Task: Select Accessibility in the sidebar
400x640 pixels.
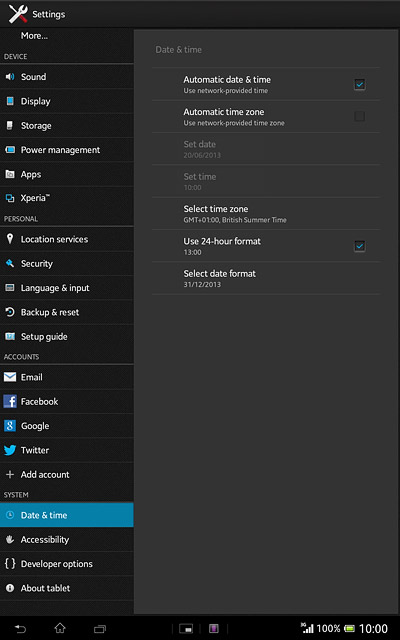Action: pyautogui.click(x=67, y=539)
